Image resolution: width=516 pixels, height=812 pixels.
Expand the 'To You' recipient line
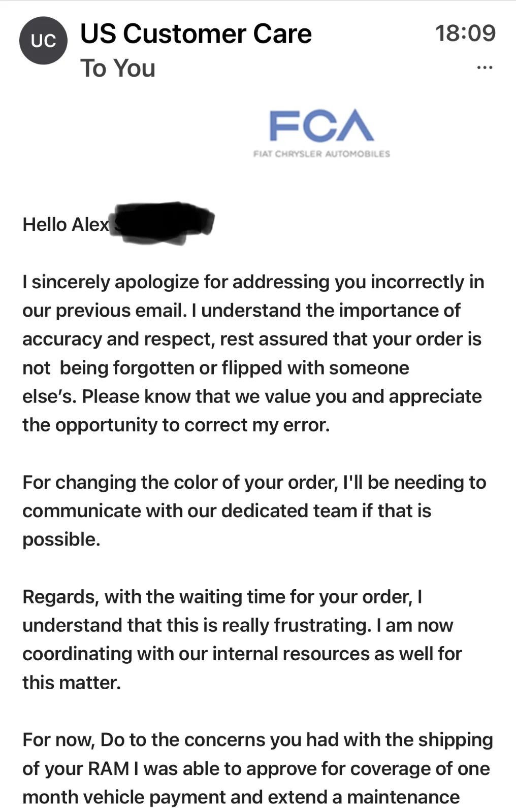pos(118,68)
